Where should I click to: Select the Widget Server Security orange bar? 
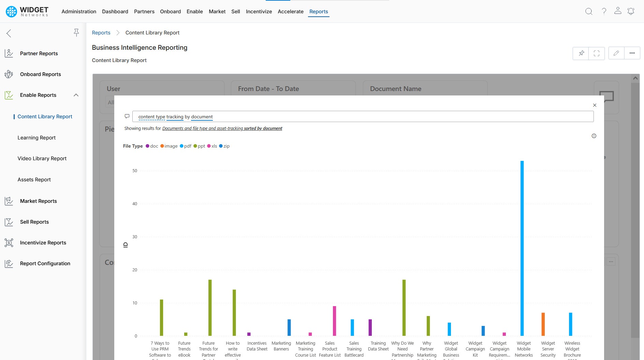click(543, 324)
